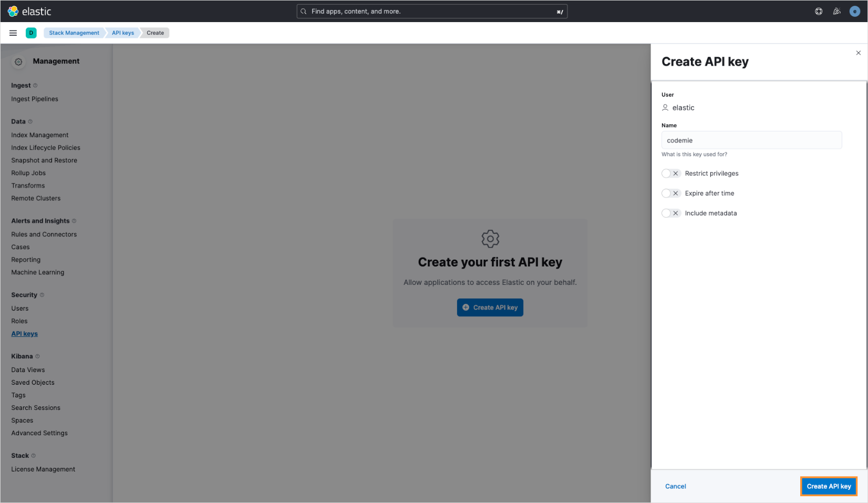Enable the Expire after time toggle
This screenshot has width=868, height=503.
[671, 193]
